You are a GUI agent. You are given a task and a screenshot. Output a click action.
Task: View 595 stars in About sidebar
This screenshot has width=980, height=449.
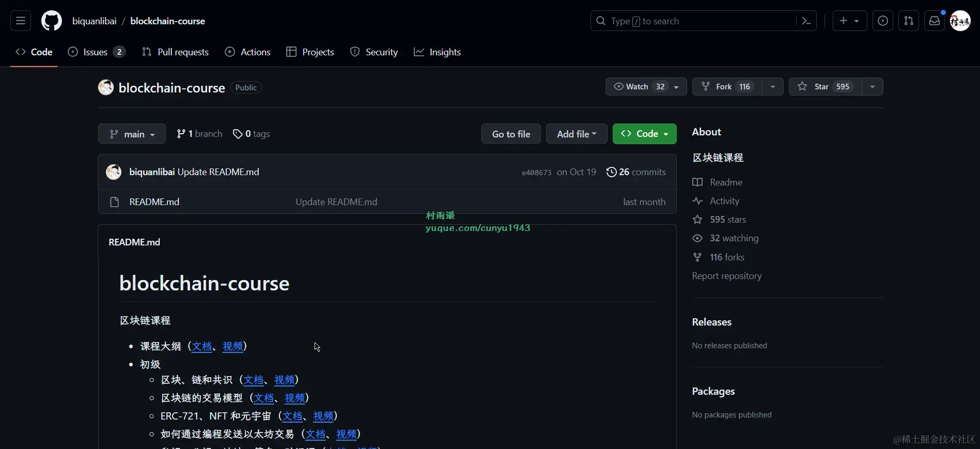point(719,220)
